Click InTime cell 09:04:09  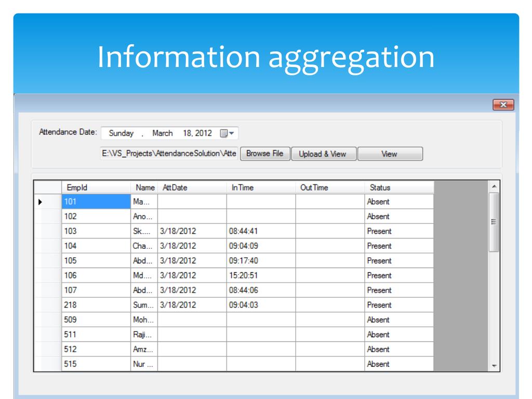tap(261, 246)
